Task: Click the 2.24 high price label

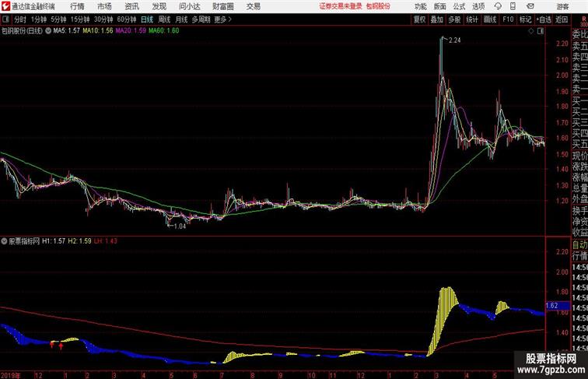Action: pos(454,40)
